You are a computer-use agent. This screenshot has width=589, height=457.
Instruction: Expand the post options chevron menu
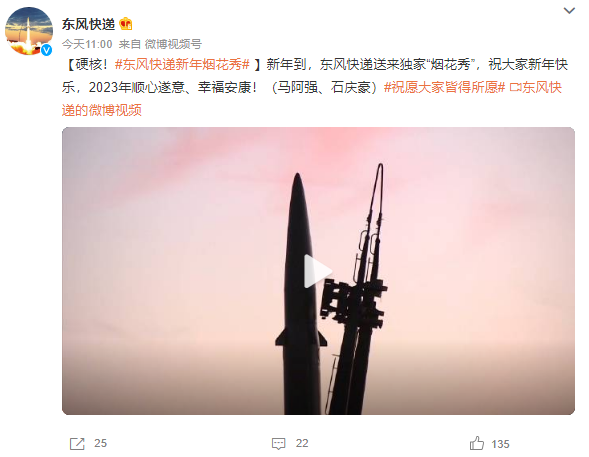pos(569,11)
